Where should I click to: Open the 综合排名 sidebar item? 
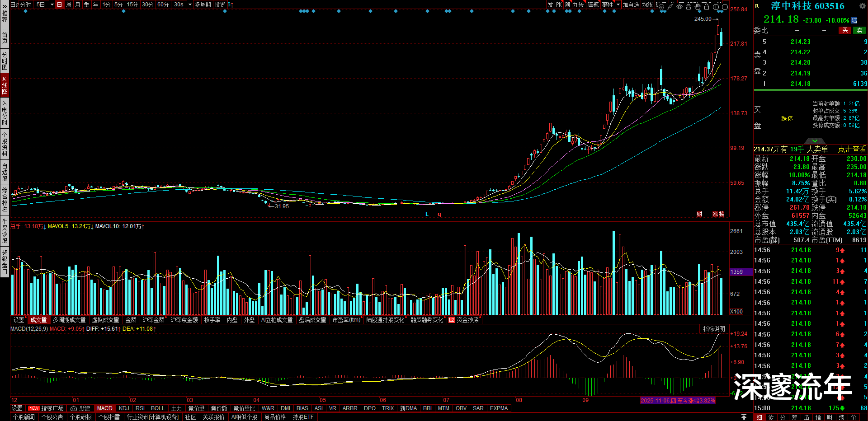click(5, 200)
